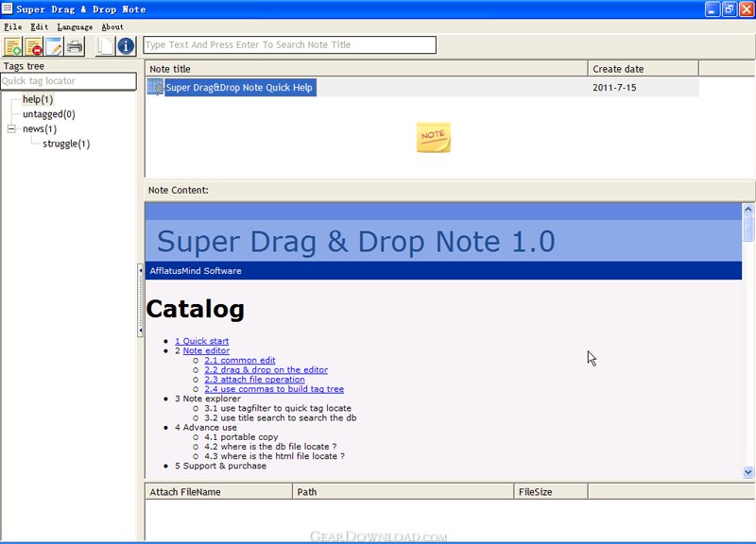Click the delete note icon
Image resolution: width=756 pixels, height=544 pixels.
click(33, 46)
